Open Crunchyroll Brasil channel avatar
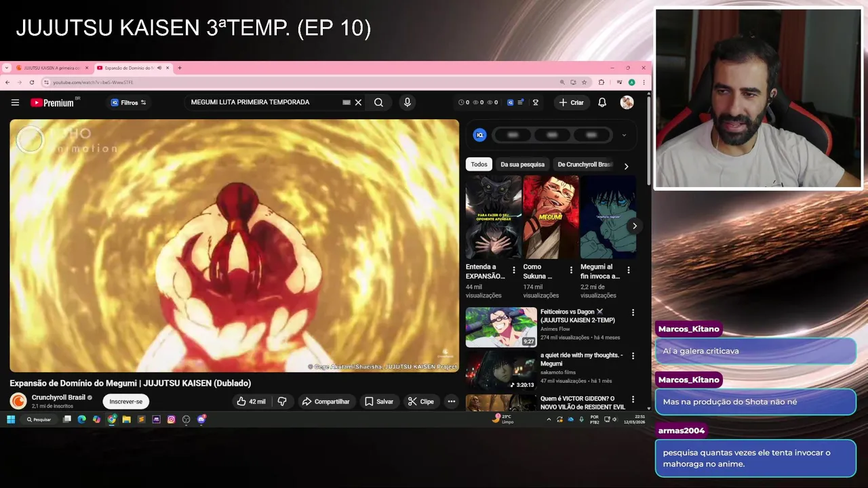The image size is (868, 488). (18, 401)
